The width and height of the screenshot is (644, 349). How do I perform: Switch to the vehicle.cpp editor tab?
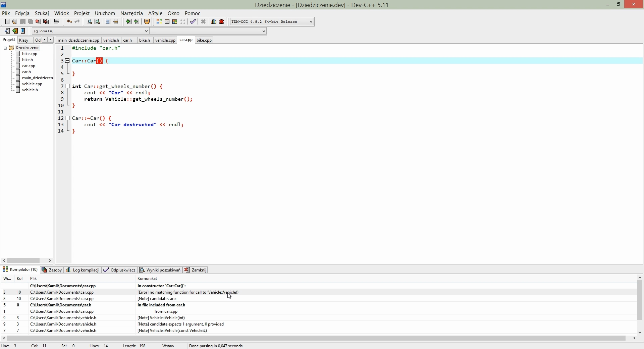click(165, 40)
